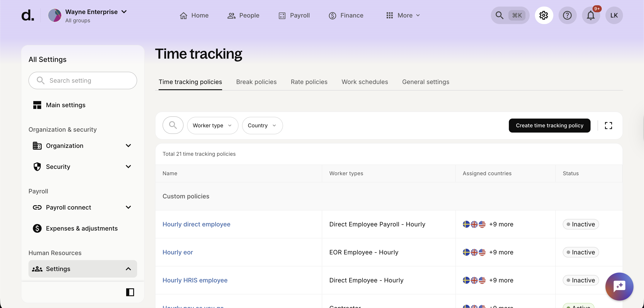644x308 pixels.
Task: Open the help question mark icon
Action: pos(567,16)
